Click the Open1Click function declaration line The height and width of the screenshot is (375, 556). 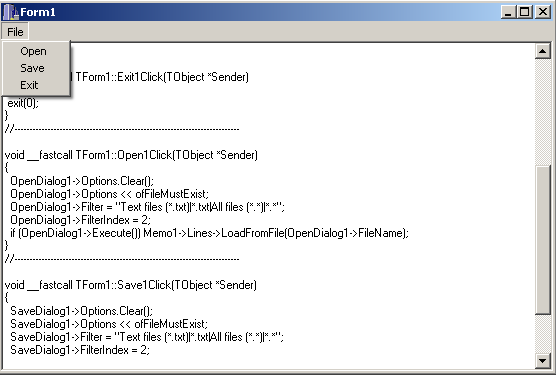131,155
